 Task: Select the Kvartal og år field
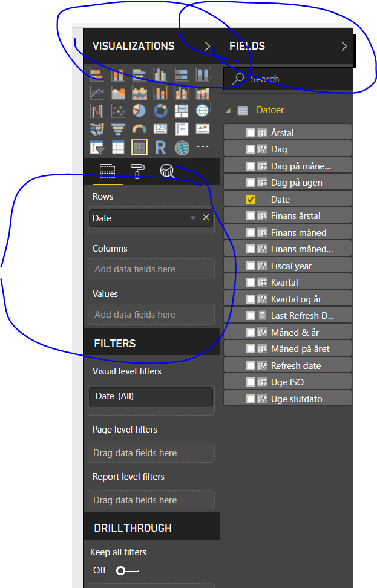click(287, 299)
